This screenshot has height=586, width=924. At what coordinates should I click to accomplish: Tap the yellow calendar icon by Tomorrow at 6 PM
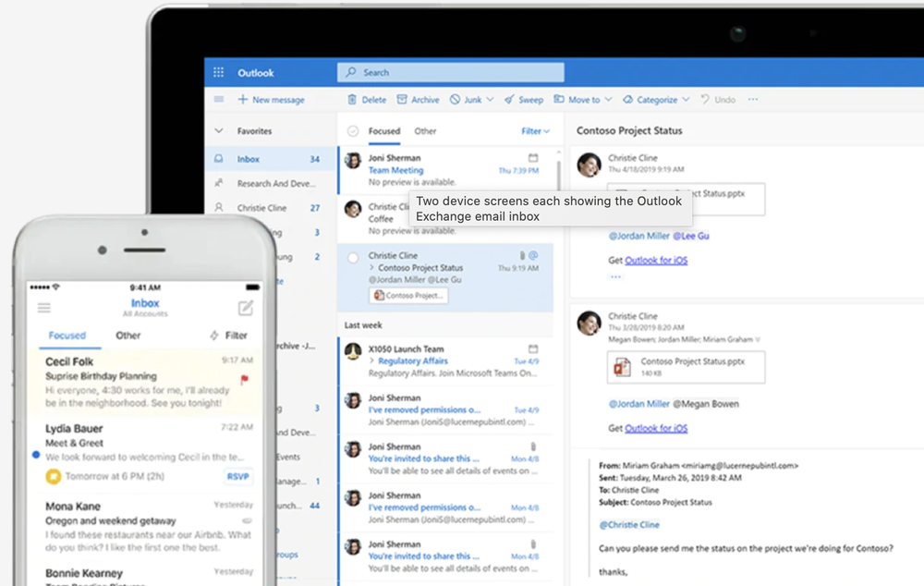tap(53, 476)
